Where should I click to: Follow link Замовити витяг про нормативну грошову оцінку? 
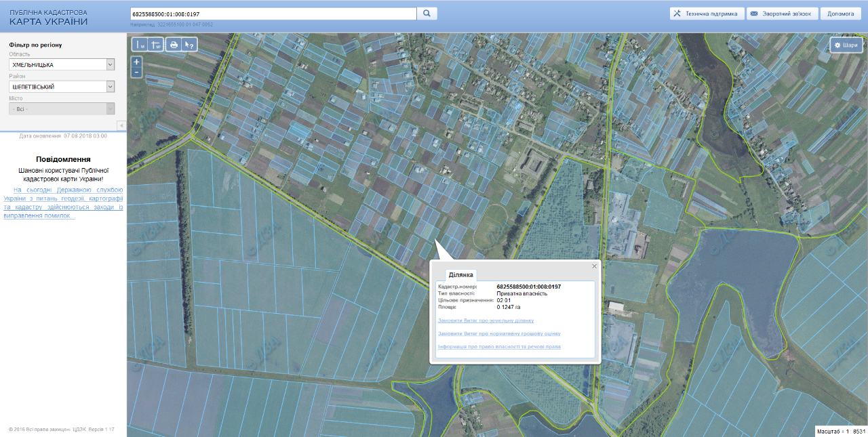click(499, 333)
